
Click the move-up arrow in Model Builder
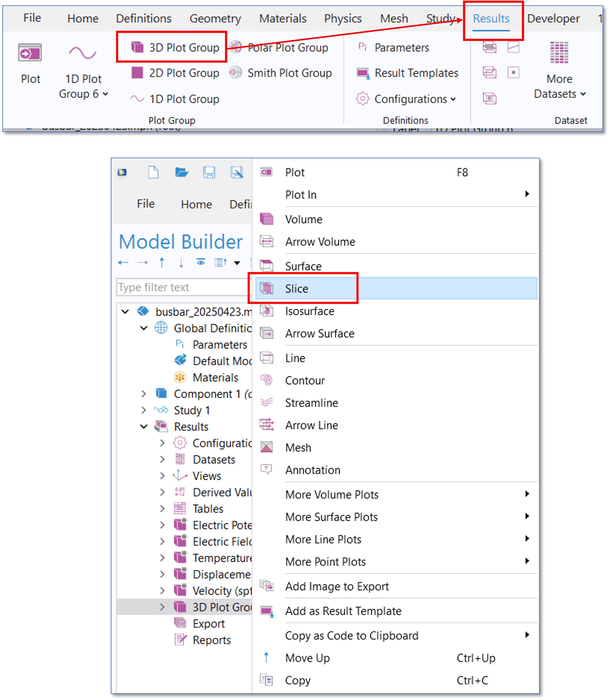coord(162,263)
